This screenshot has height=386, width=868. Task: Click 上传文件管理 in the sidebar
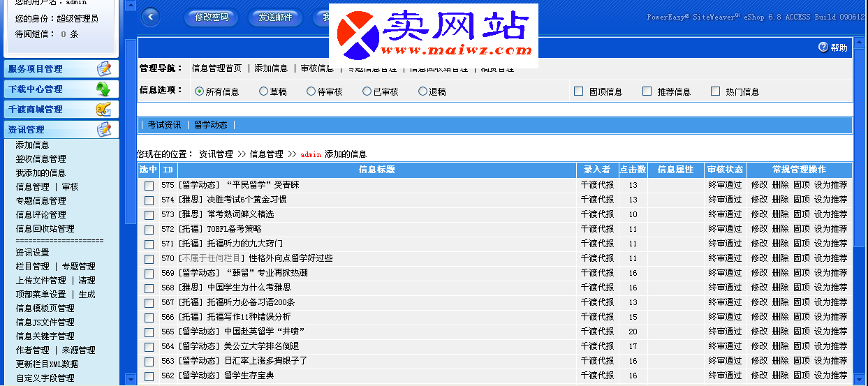coord(41,281)
